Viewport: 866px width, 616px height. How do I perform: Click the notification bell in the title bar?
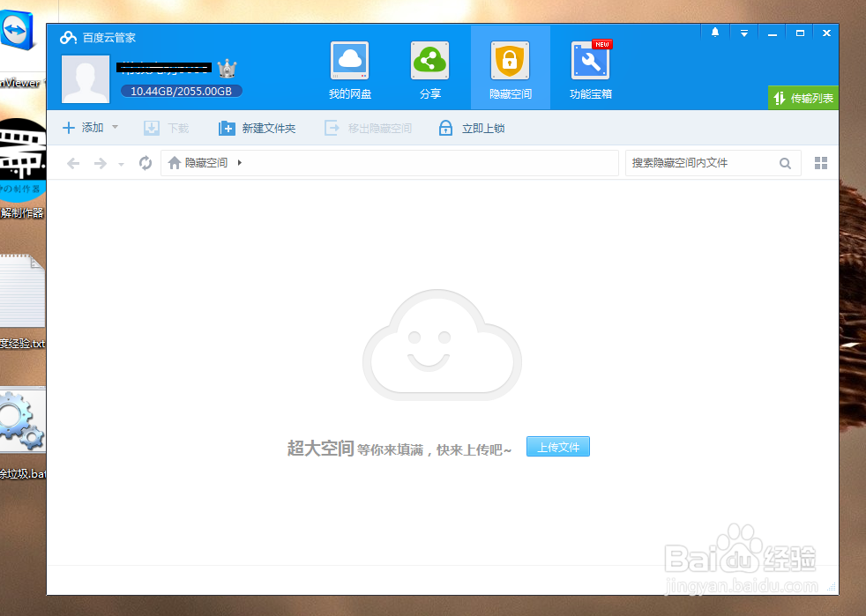click(714, 33)
